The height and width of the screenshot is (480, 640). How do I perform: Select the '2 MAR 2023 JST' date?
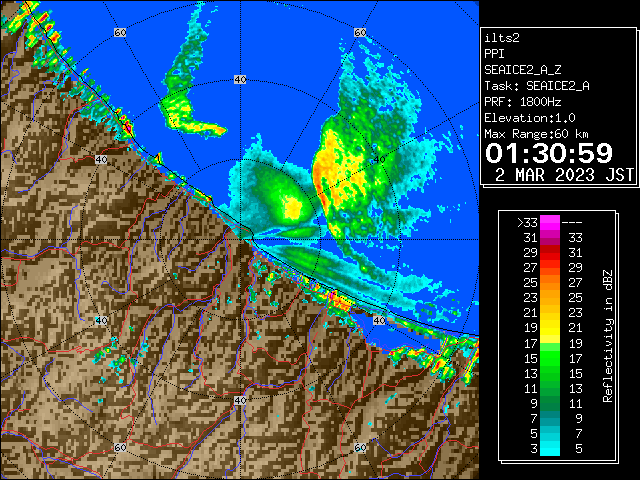(x=564, y=175)
